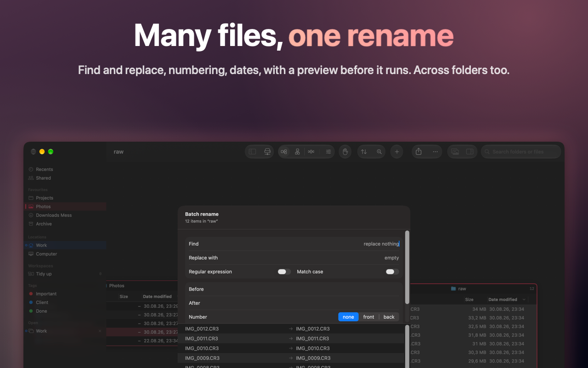This screenshot has width=588, height=368.
Task: Click the plus button in the toolbar
Action: 397,152
